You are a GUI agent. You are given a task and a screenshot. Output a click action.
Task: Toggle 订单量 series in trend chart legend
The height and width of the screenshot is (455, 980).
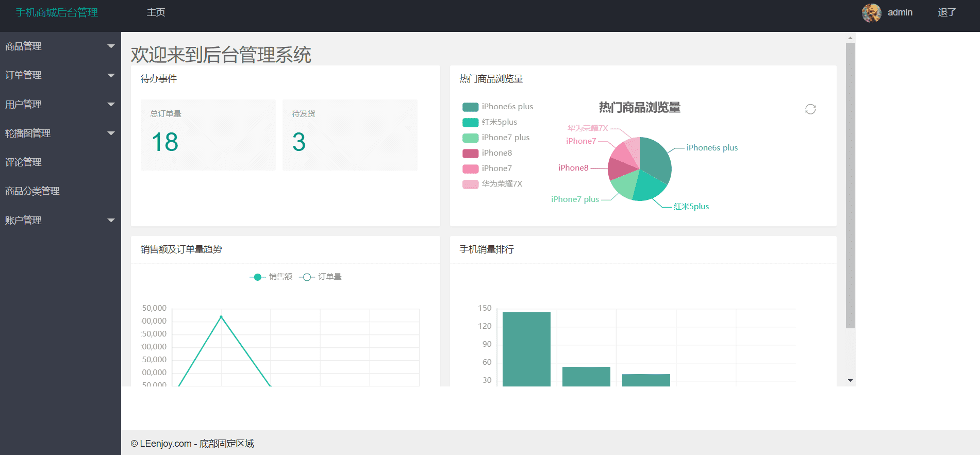click(x=320, y=277)
